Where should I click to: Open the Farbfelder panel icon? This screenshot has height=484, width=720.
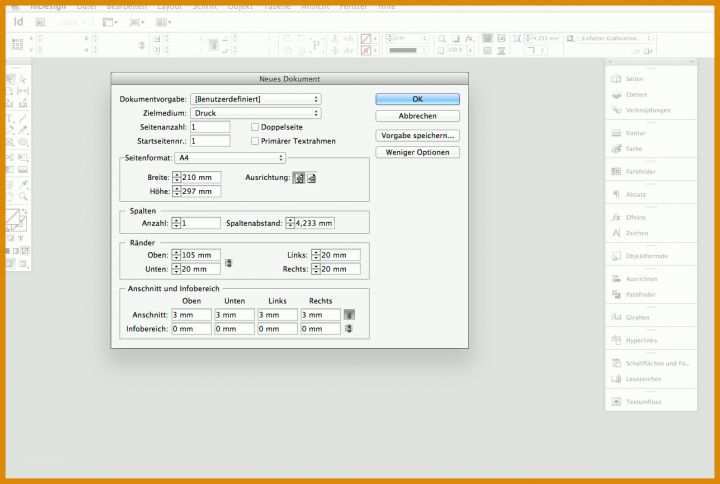tap(616, 172)
